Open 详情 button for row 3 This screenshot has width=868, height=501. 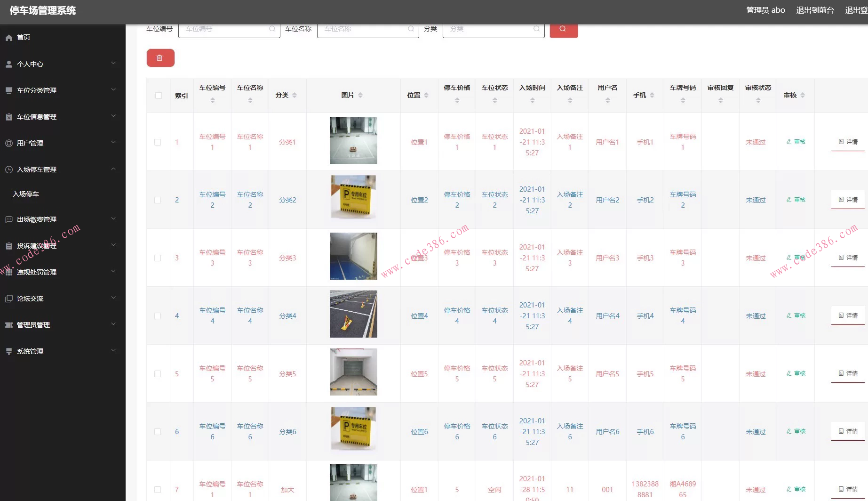pos(848,258)
